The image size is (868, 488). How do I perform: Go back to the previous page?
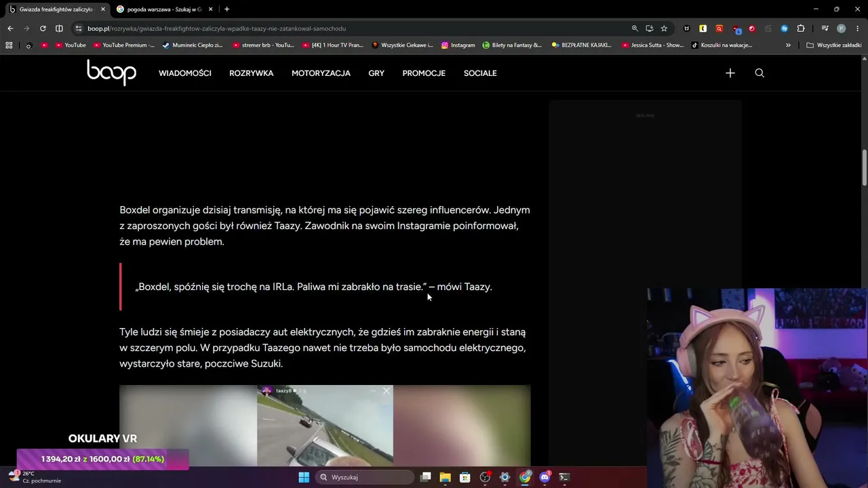click(10, 28)
